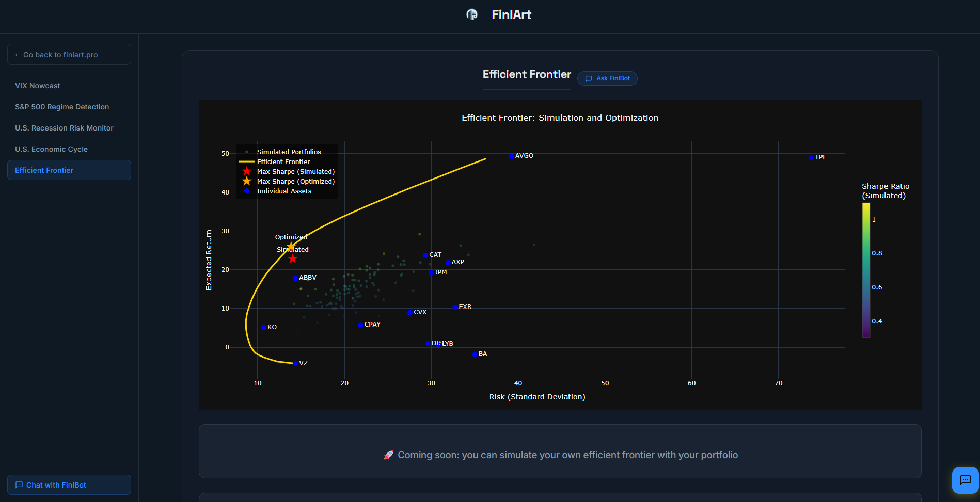This screenshot has width=980, height=502.
Task: Click the Efficient Frontier section heading
Action: click(527, 74)
